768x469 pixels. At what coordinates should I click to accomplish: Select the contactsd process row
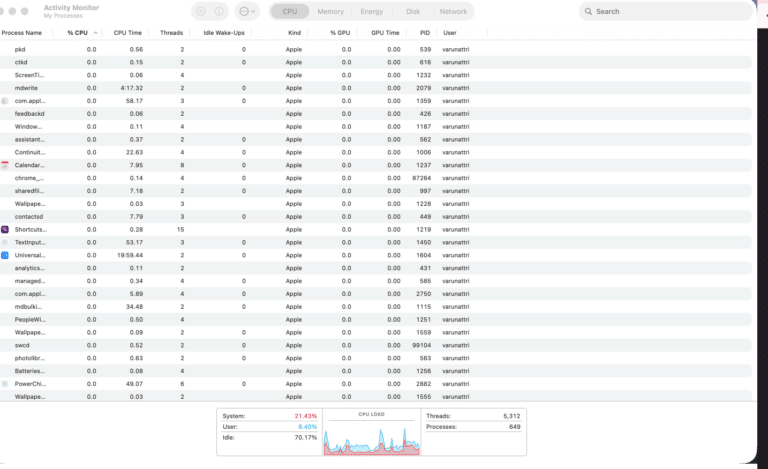pyautogui.click(x=376, y=216)
